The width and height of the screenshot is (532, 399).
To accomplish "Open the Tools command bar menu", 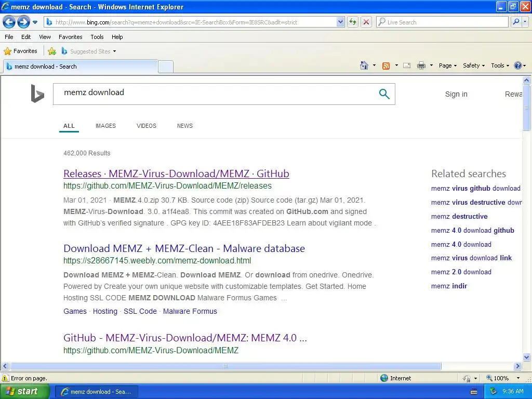I will pos(500,65).
